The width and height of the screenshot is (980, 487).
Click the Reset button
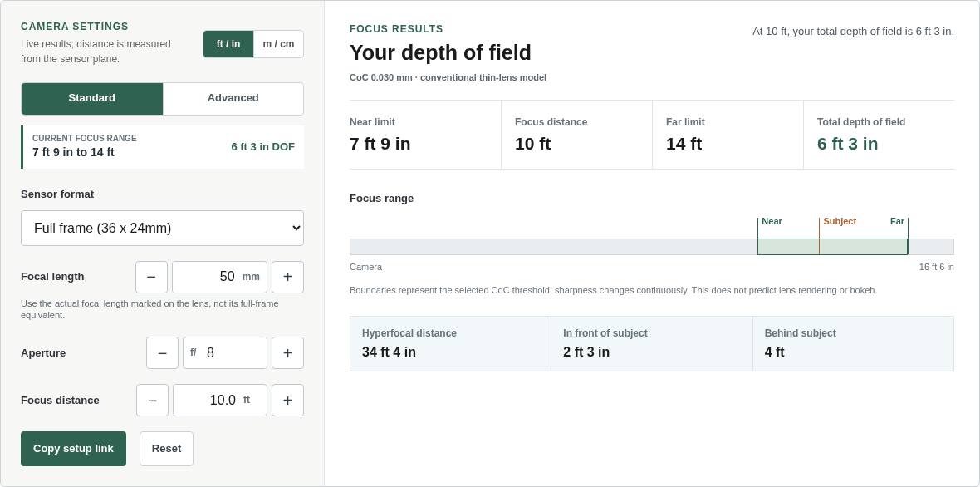tap(166, 449)
